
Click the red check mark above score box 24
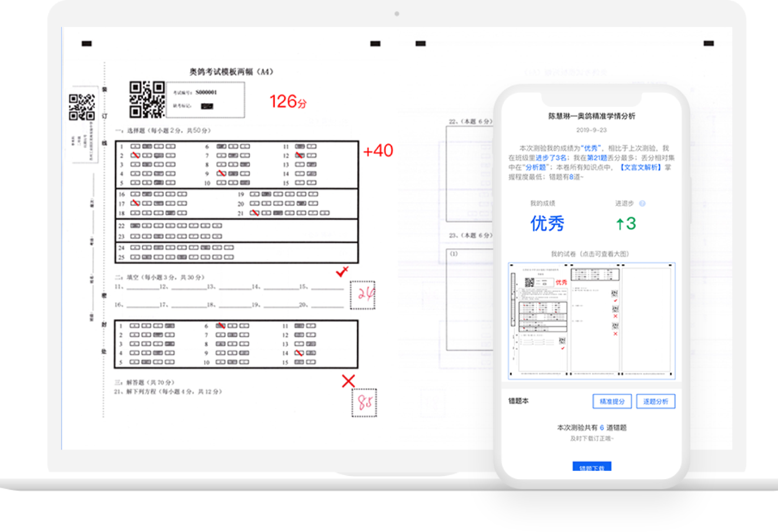pos(342,271)
